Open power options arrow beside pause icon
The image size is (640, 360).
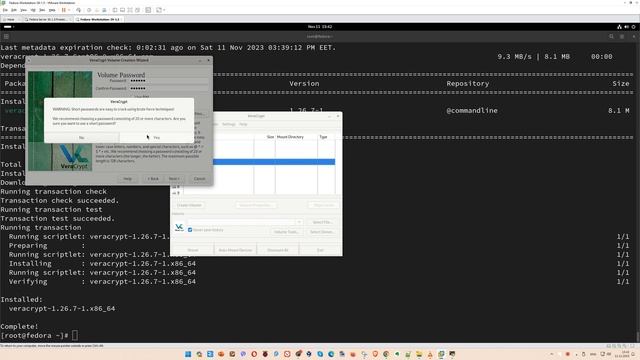[69, 10]
